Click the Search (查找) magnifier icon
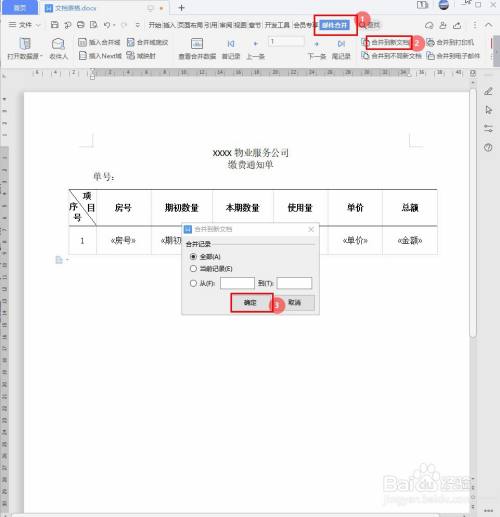This screenshot has width=500, height=517. [x=362, y=25]
